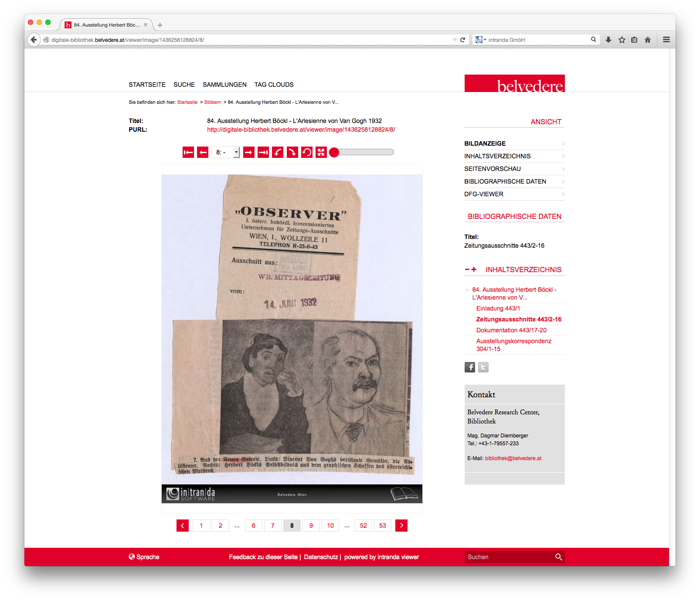Image resolution: width=700 pixels, height=601 pixels.
Task: Jump to last page in viewer toolbar
Action: coord(263,152)
